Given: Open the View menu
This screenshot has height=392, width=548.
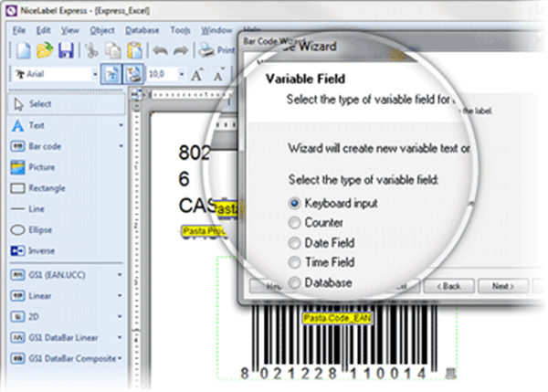Looking at the screenshot, I should point(70,30).
